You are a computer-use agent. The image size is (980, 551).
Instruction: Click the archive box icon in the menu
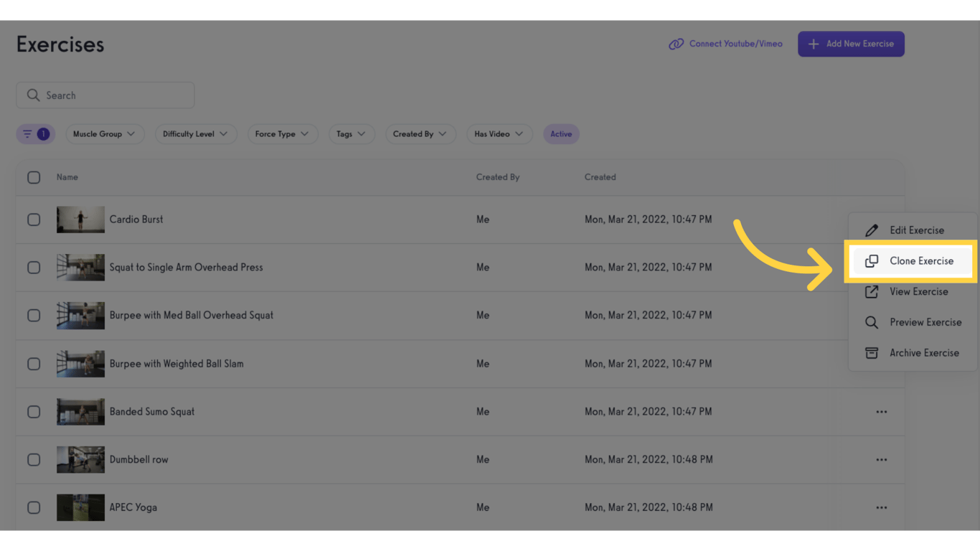(x=872, y=353)
